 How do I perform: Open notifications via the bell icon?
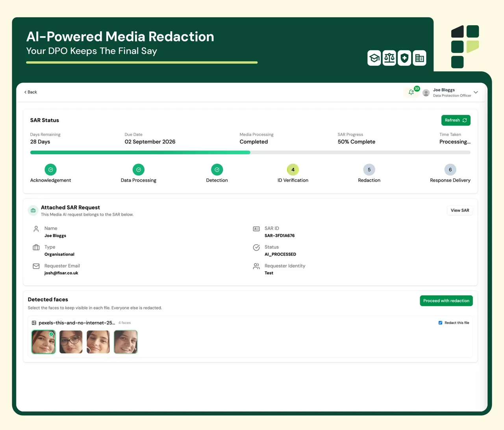pyautogui.click(x=411, y=92)
